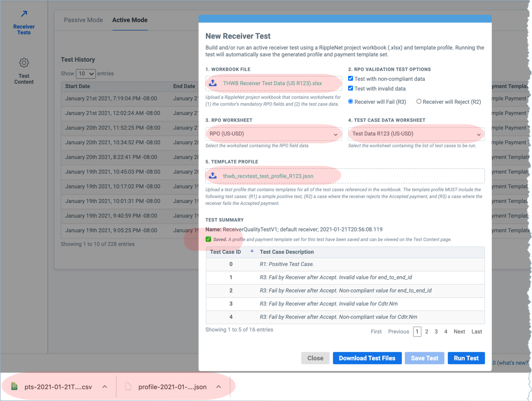Click the Run Test button
The image size is (532, 401).
466,358
